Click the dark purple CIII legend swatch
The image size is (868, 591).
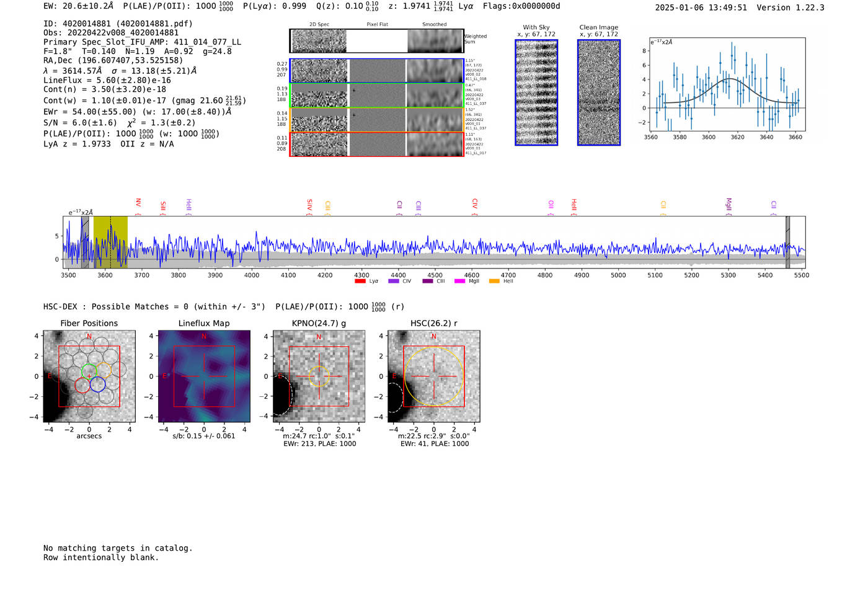click(x=428, y=281)
